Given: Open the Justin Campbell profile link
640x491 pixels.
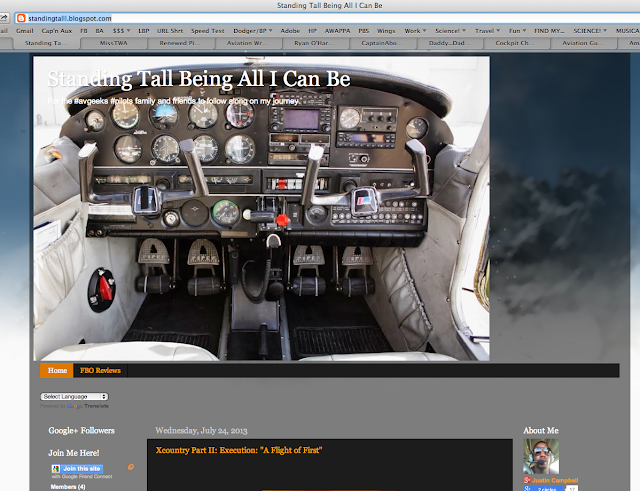Looking at the screenshot, I should coord(555,480).
